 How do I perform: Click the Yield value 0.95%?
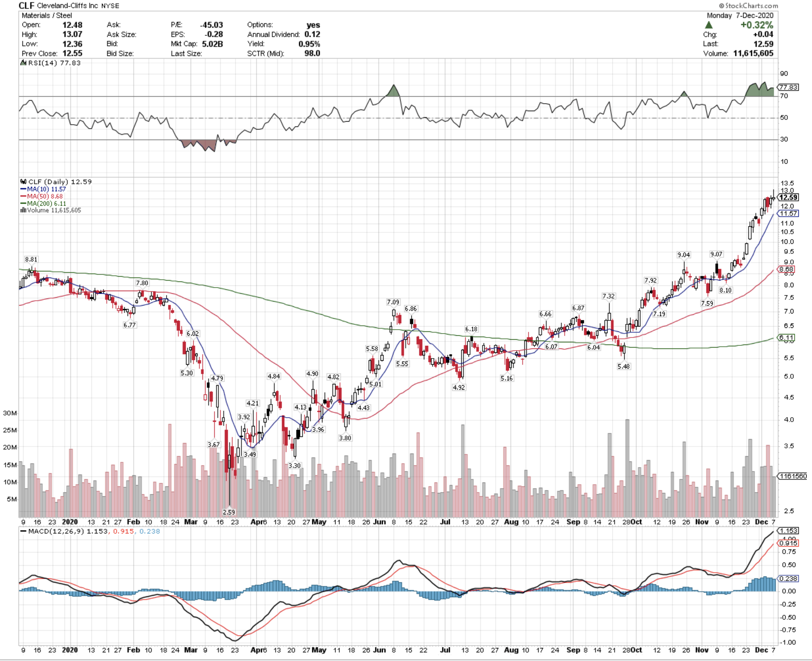click(309, 44)
